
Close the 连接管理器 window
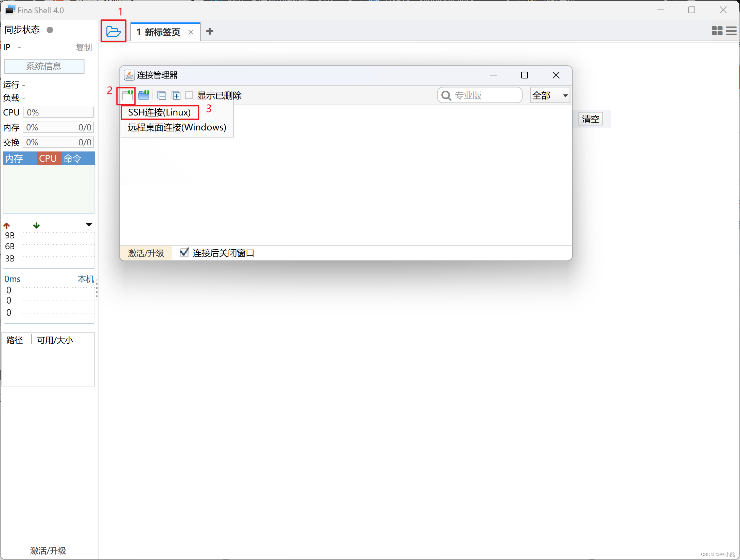556,75
